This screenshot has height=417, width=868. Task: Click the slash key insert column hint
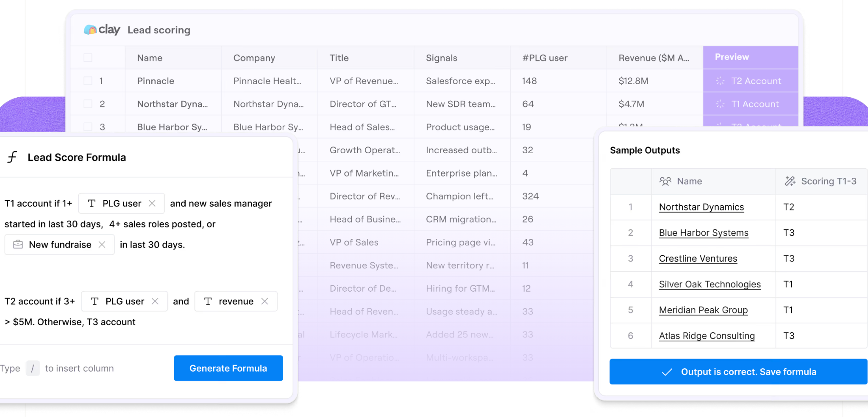[x=33, y=368]
